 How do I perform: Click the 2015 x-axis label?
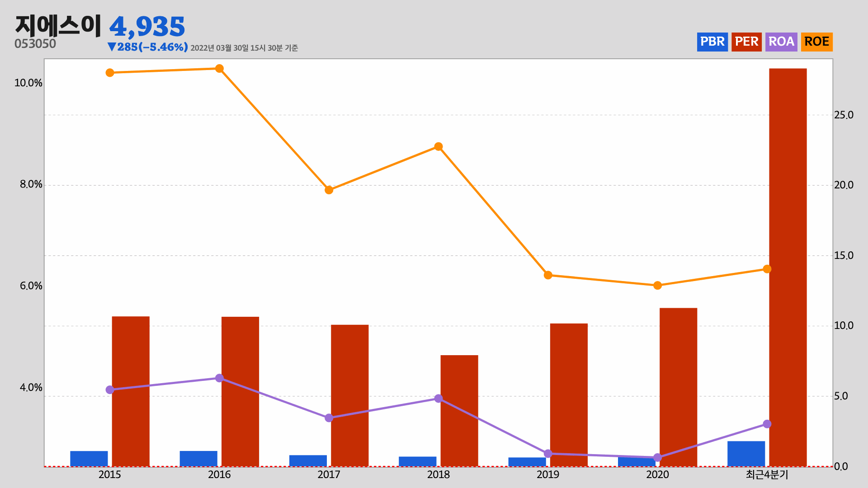pyautogui.click(x=109, y=474)
